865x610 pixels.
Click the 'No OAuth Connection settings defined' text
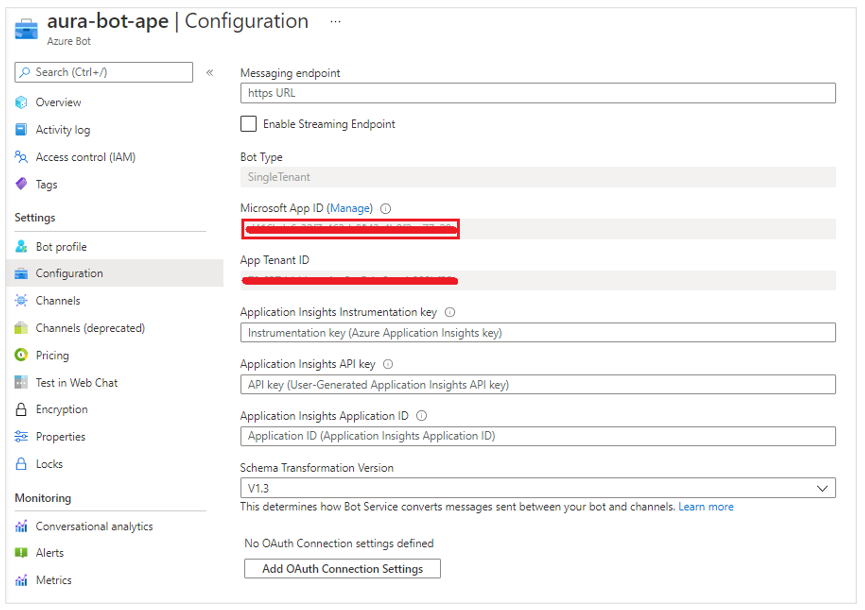[339, 543]
